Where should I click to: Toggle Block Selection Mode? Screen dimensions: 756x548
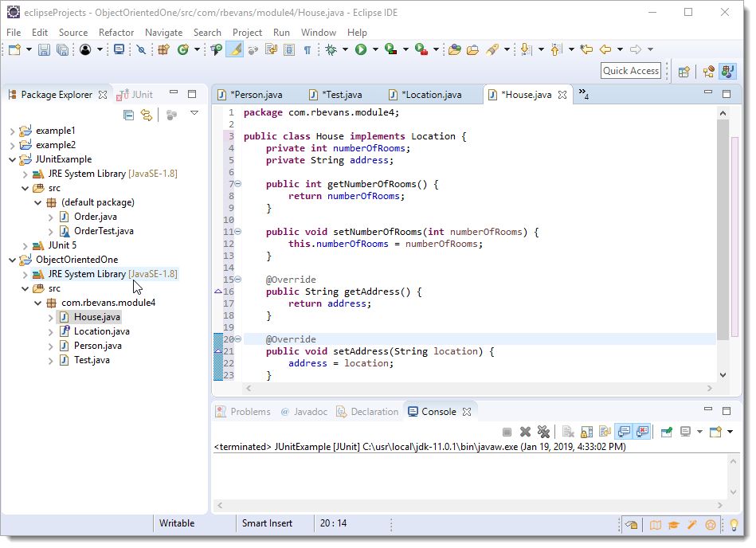pos(289,49)
